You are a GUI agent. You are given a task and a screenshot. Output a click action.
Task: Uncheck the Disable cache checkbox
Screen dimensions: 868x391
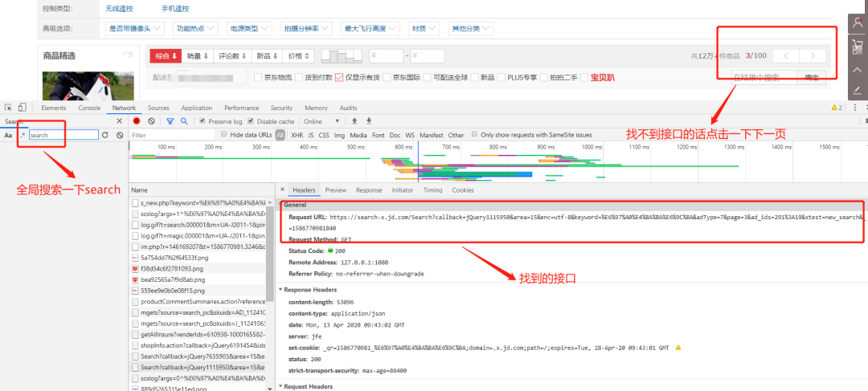[x=249, y=121]
